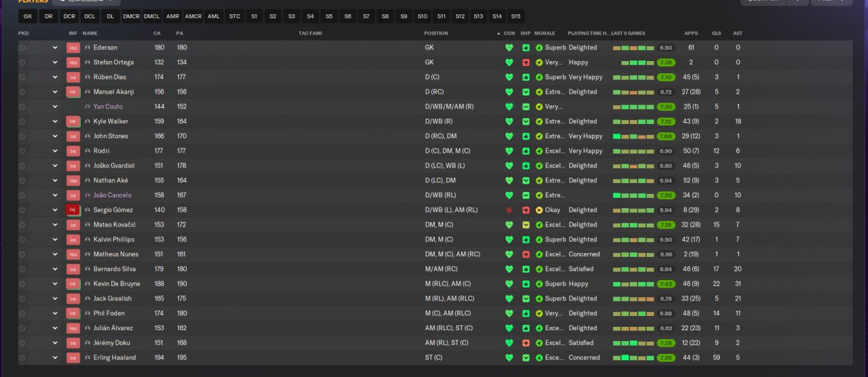Click Ederson's last 5 games form bar

coord(633,47)
